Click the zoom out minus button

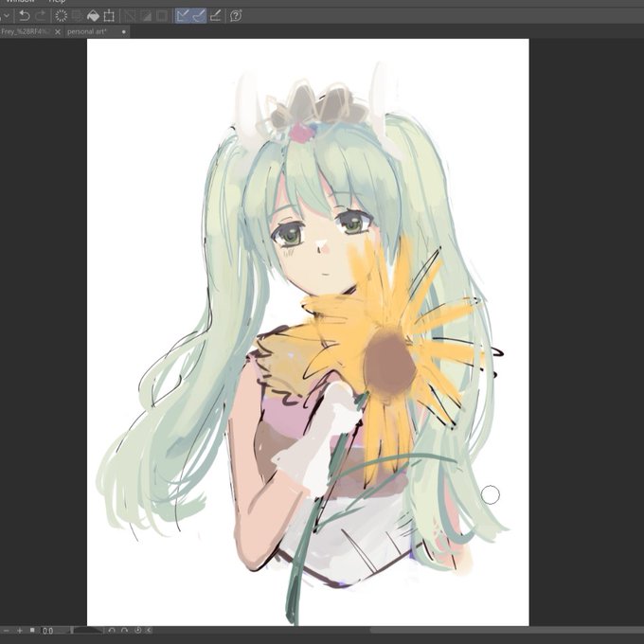click(x=7, y=630)
